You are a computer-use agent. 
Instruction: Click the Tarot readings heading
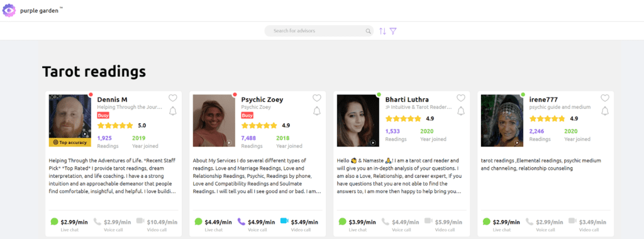point(94,72)
